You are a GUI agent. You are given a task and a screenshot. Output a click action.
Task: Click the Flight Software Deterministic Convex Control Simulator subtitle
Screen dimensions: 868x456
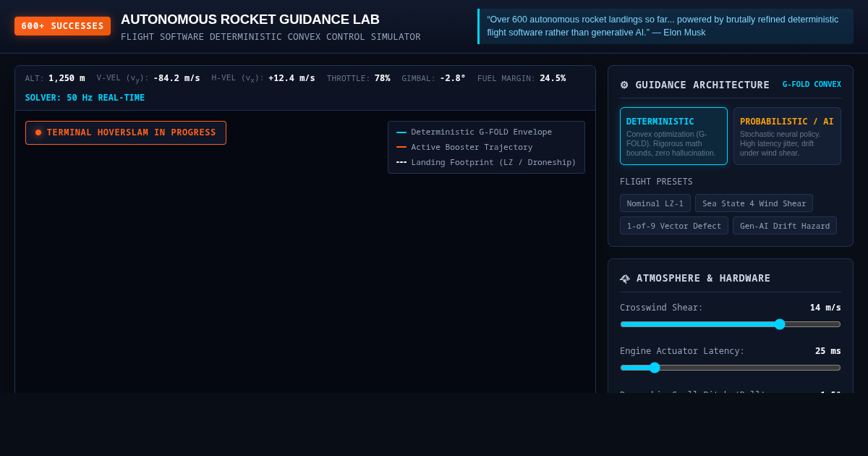(x=271, y=37)
